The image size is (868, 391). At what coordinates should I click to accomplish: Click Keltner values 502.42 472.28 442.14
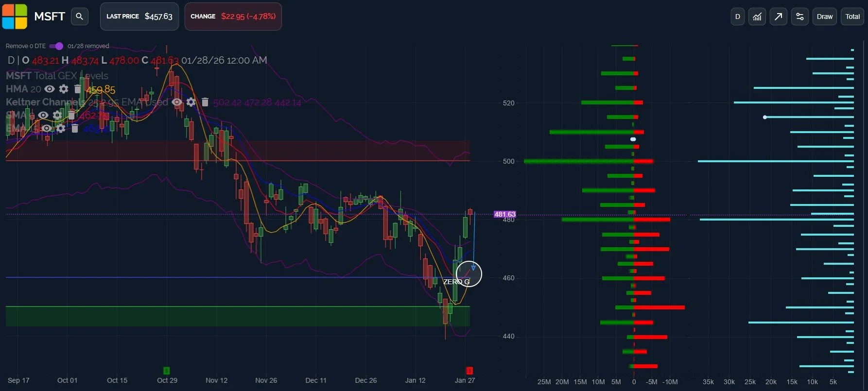pyautogui.click(x=257, y=102)
